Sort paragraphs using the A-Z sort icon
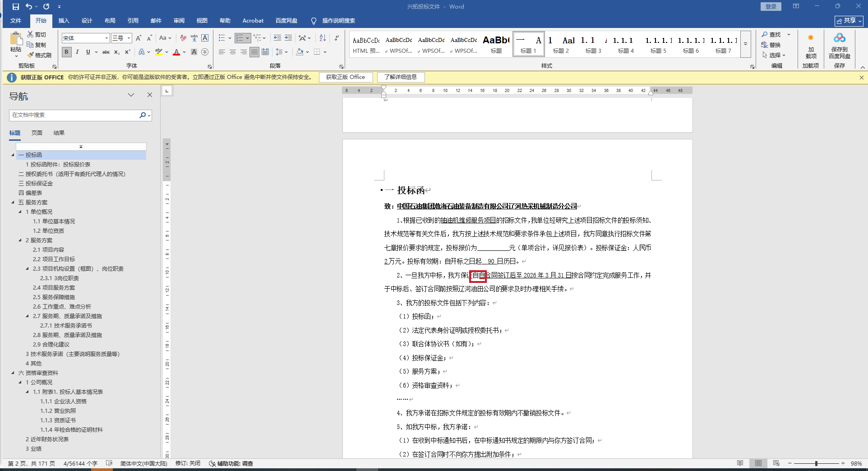The width and height of the screenshot is (868, 471). (323, 38)
